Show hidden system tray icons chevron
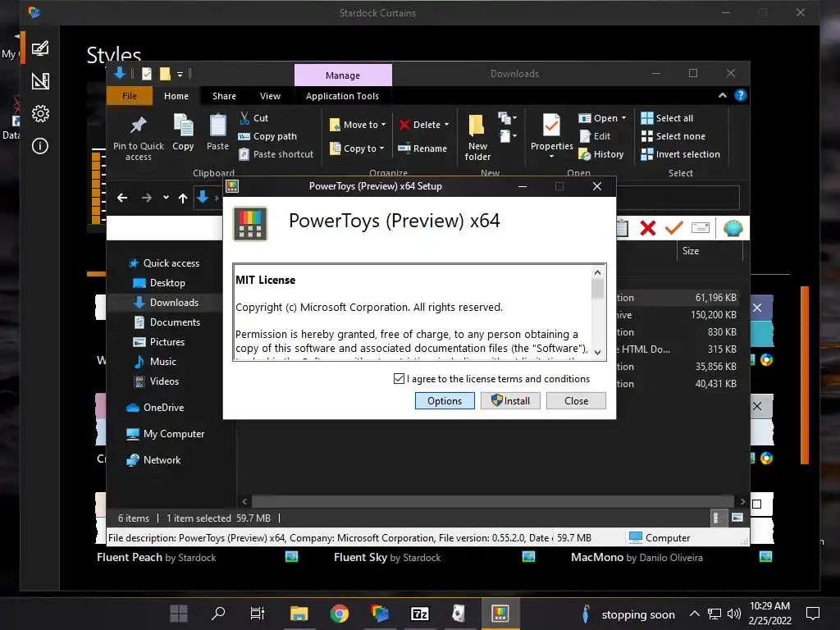Image resolution: width=840 pixels, height=630 pixels. pos(694,614)
